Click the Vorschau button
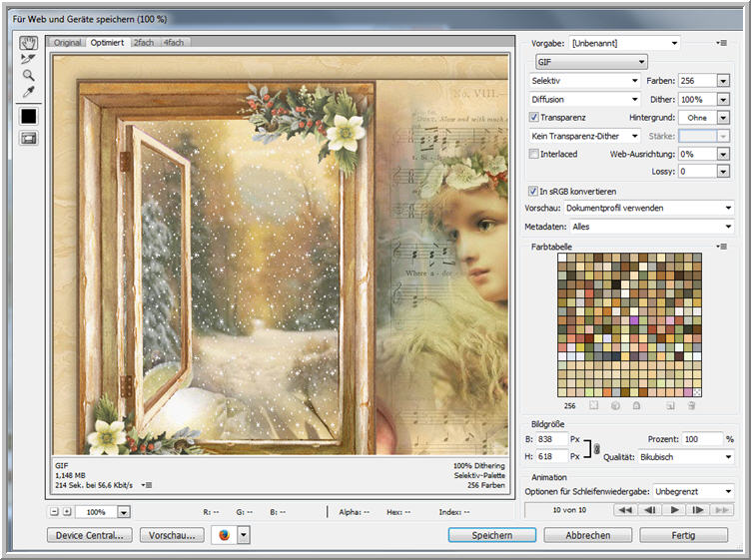The height and width of the screenshot is (560, 751). point(172,535)
